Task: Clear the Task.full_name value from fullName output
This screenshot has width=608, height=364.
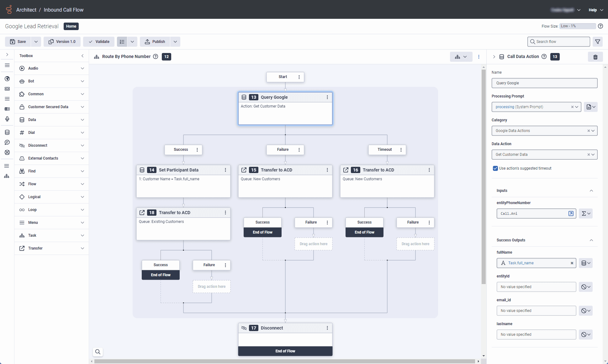Action: pyautogui.click(x=572, y=263)
